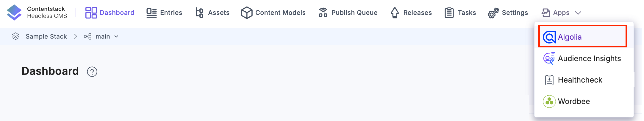Click the Assets tree icon
Viewport: 644px width, 121px height.
199,13
